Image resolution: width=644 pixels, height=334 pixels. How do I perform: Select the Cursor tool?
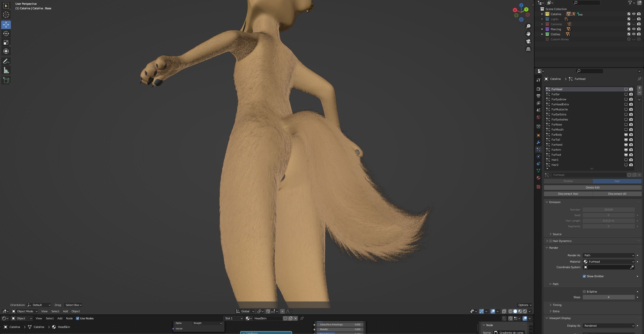click(6, 15)
